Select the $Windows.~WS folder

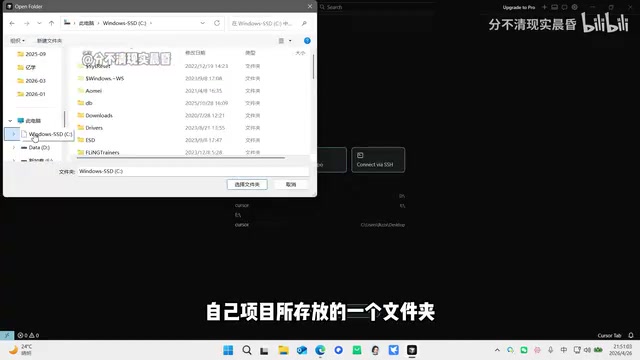(101, 78)
